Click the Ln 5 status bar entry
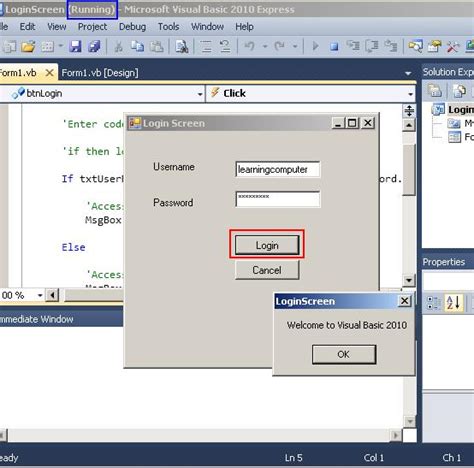Viewport: 474px width, 468px height. pos(294,458)
